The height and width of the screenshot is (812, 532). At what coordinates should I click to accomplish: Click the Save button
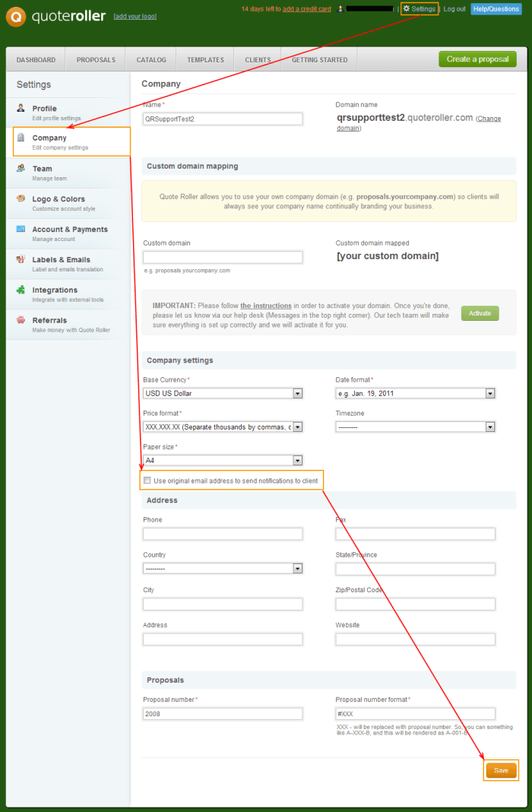501,770
